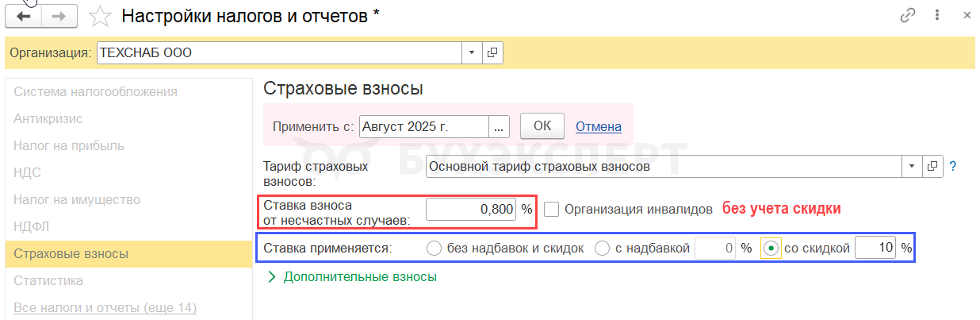This screenshot has width=980, height=320.
Task: Expand Дополнительные взносы section
Action: (x=272, y=277)
